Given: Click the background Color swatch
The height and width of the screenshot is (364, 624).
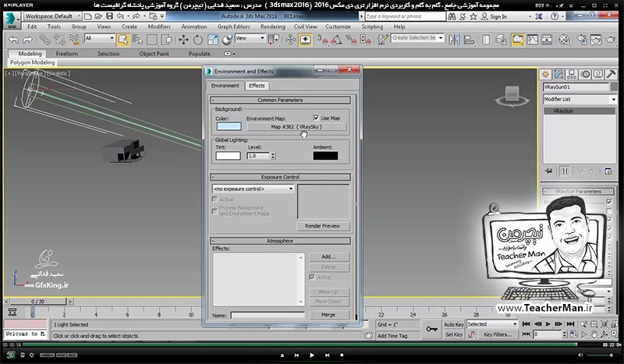Looking at the screenshot, I should pos(229,126).
